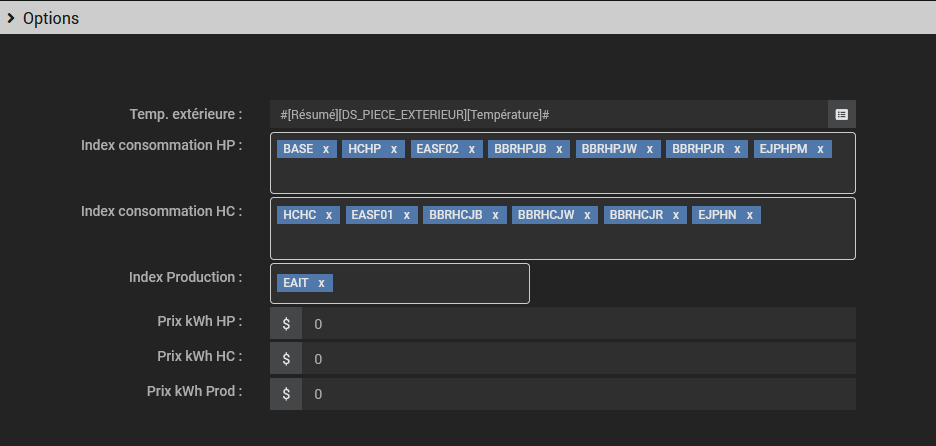Remove the HCHC tag
The image size is (936, 446).
328,215
